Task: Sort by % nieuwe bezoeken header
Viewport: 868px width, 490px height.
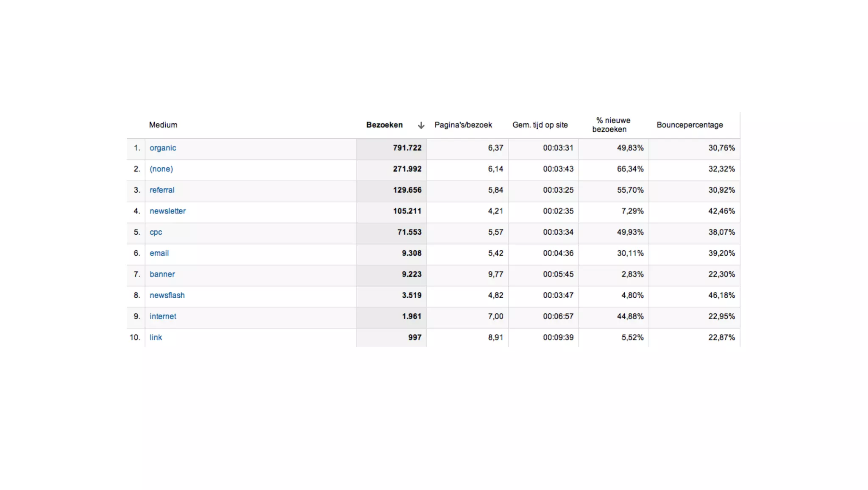Action: (611, 125)
